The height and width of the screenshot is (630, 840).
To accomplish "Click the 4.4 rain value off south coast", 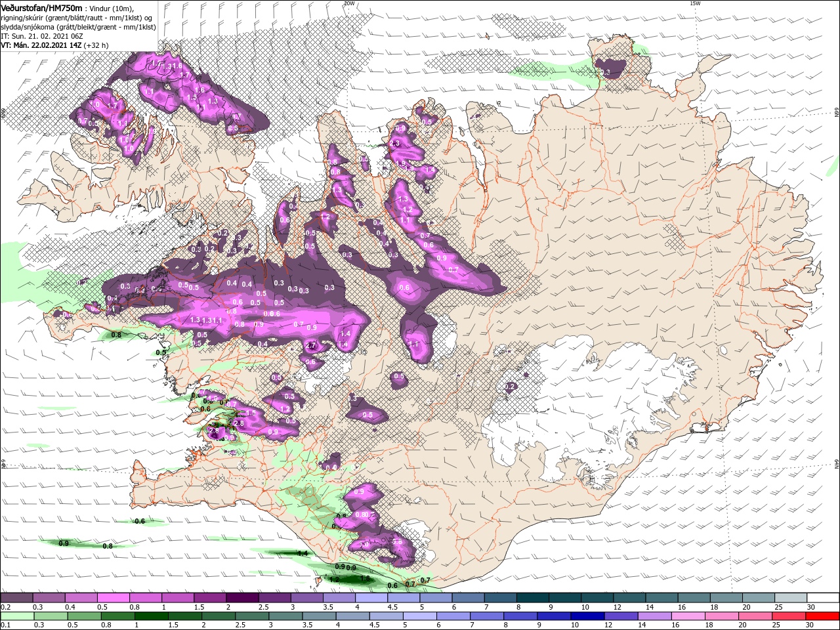I will point(303,554).
